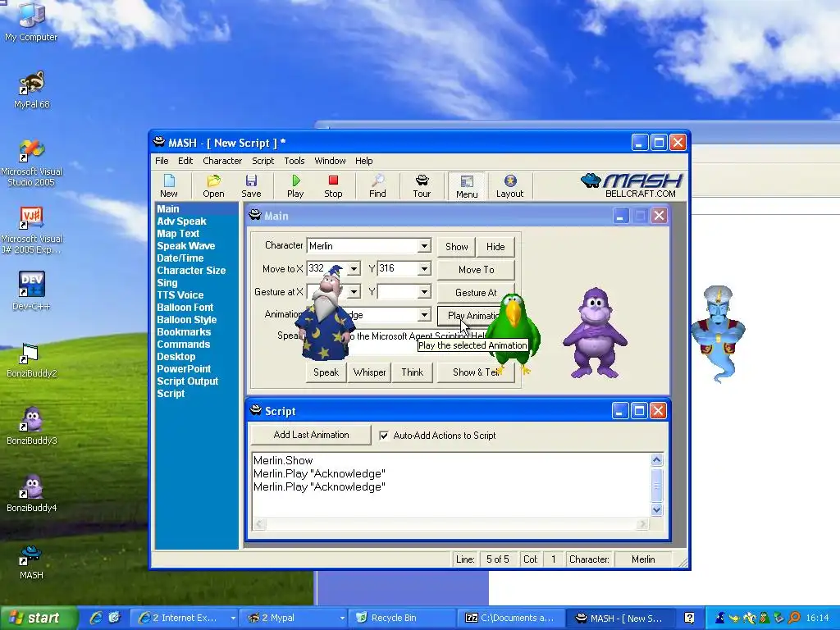Toggle Auto-Add Actions to Script checkbox
Viewport: 840px width, 630px height.
(x=384, y=436)
